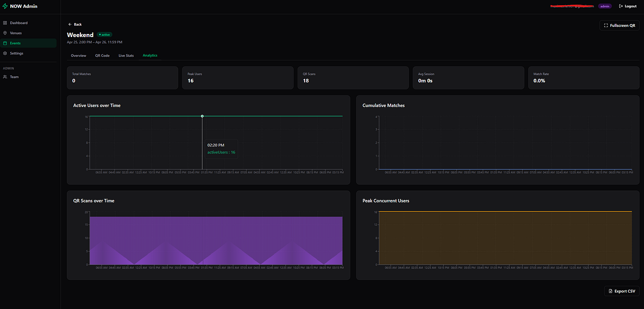Click the NOW Admin lightning logo icon
The height and width of the screenshot is (309, 644).
pyautogui.click(x=5, y=6)
